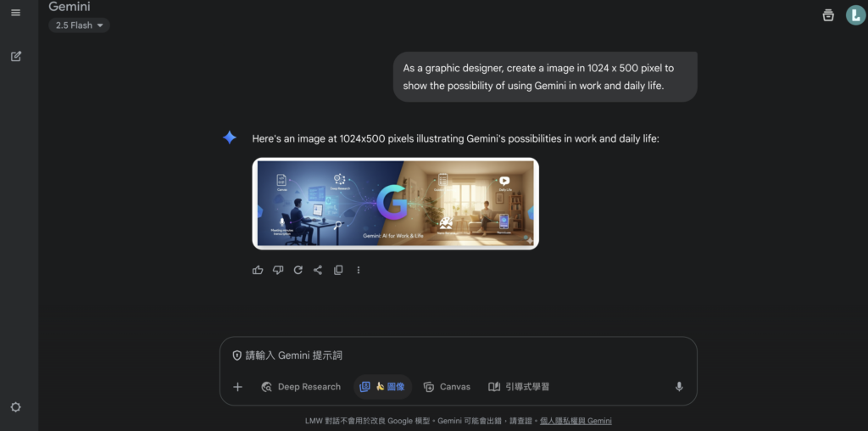The height and width of the screenshot is (431, 868).
Task: Open the generated Gemini image thumbnail
Action: click(x=395, y=204)
